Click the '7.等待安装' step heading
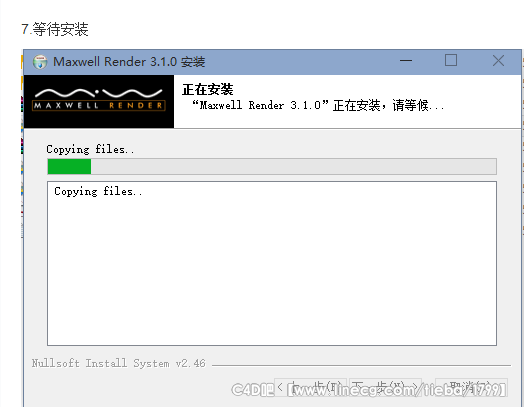 (x=55, y=29)
